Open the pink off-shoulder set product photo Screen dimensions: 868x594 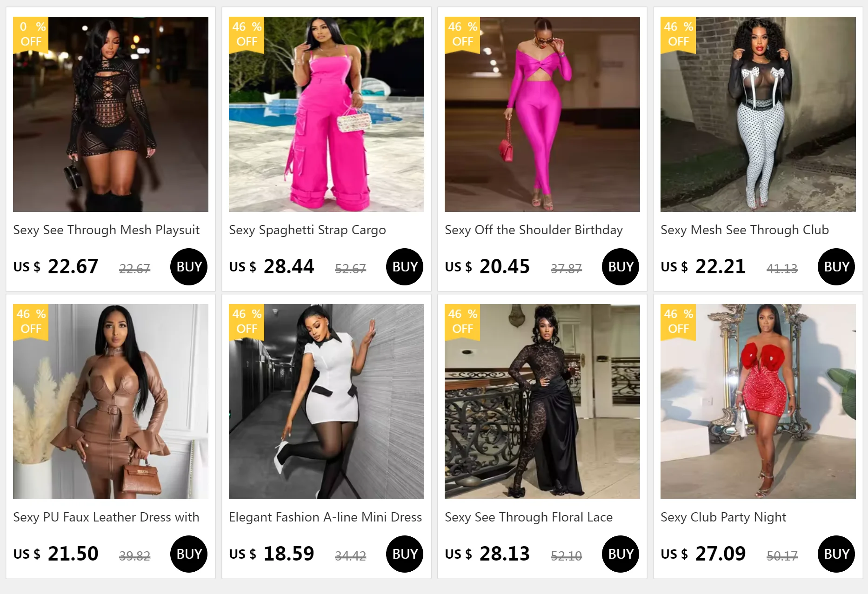pos(542,114)
